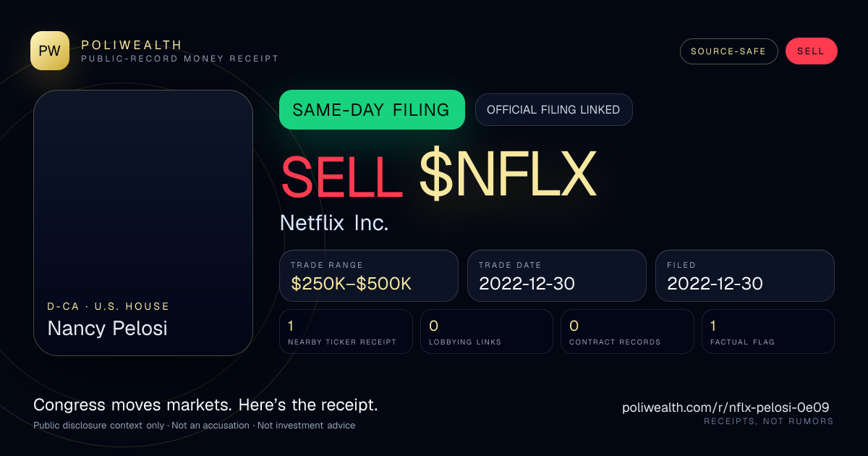Image resolution: width=868 pixels, height=456 pixels.
Task: Select the Filed 2022-12-30 card
Action: pos(745,276)
